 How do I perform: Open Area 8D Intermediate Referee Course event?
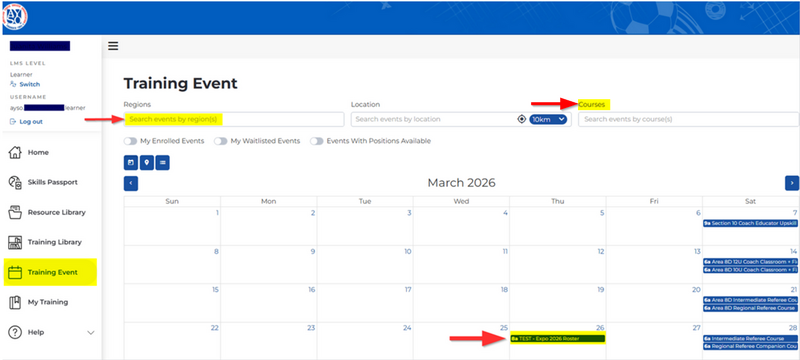pyautogui.click(x=750, y=300)
